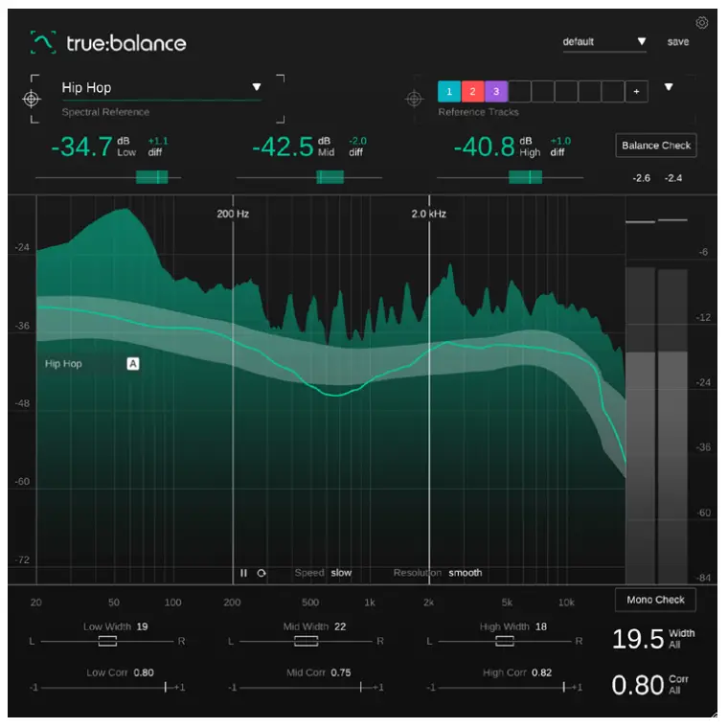Click the save preset button
The image size is (728, 728).
click(678, 42)
